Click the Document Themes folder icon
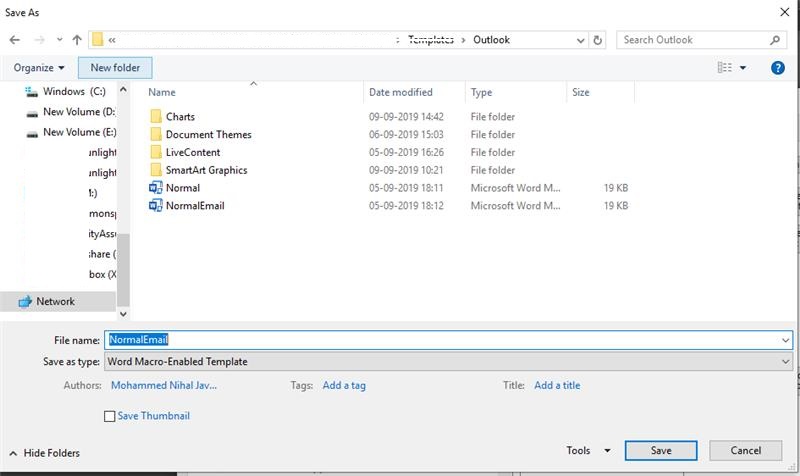The height and width of the screenshot is (476, 800). tap(156, 134)
